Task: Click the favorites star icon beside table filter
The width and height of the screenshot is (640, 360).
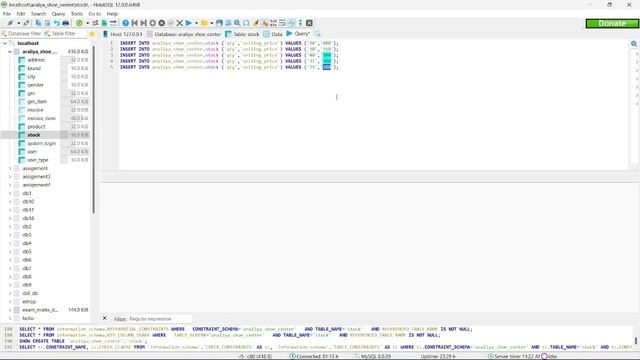Action: coord(92,34)
